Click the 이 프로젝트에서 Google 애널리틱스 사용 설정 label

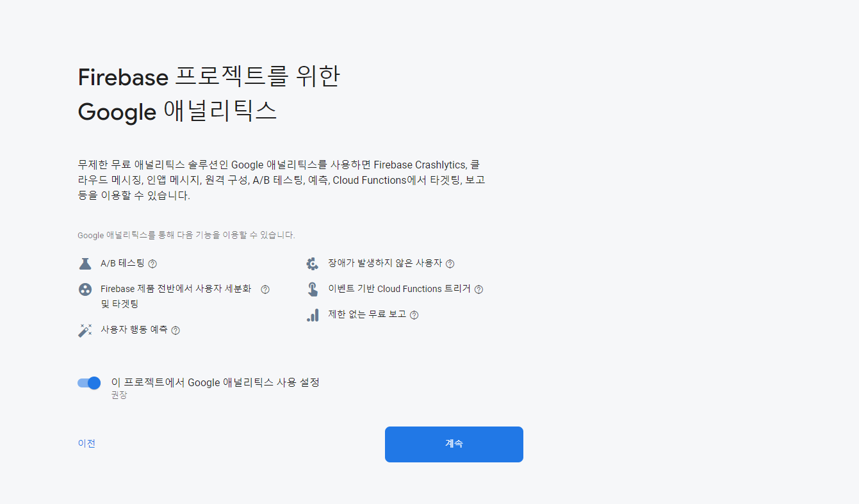click(x=215, y=383)
